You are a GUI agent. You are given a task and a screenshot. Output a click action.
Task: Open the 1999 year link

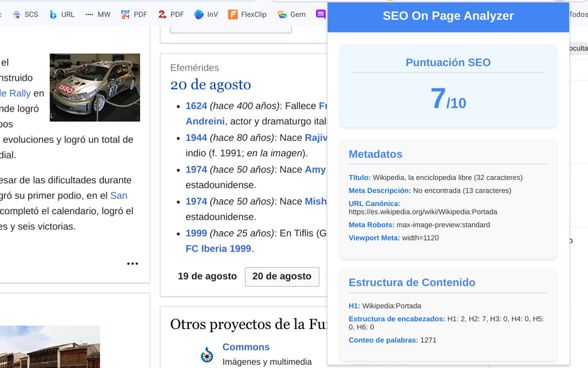196,233
